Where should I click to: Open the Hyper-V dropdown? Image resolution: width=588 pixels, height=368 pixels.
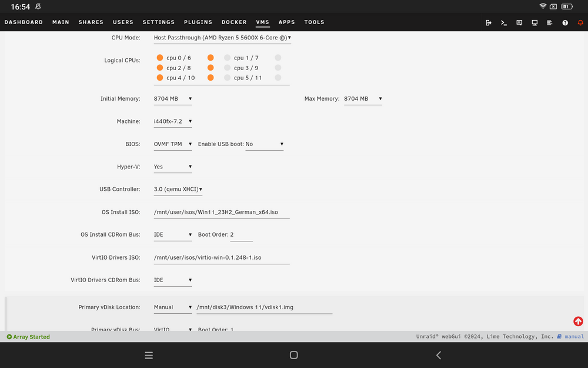click(173, 167)
